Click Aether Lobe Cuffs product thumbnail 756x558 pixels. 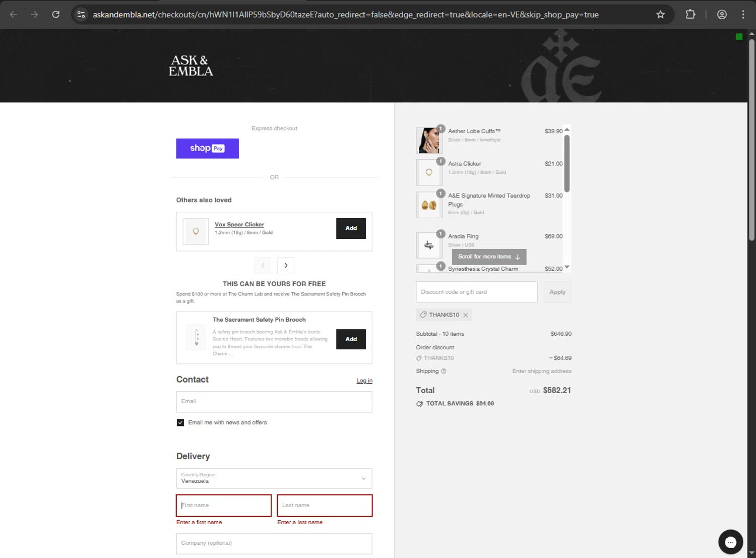click(429, 140)
